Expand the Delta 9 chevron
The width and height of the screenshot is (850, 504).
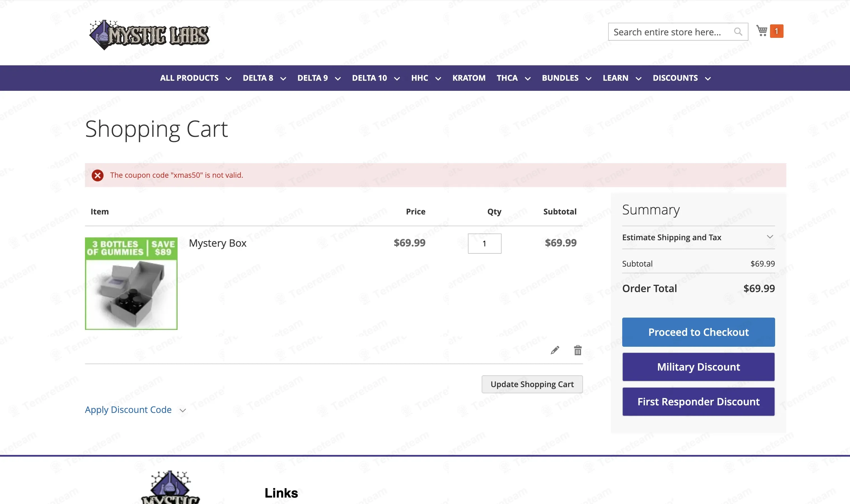(338, 79)
